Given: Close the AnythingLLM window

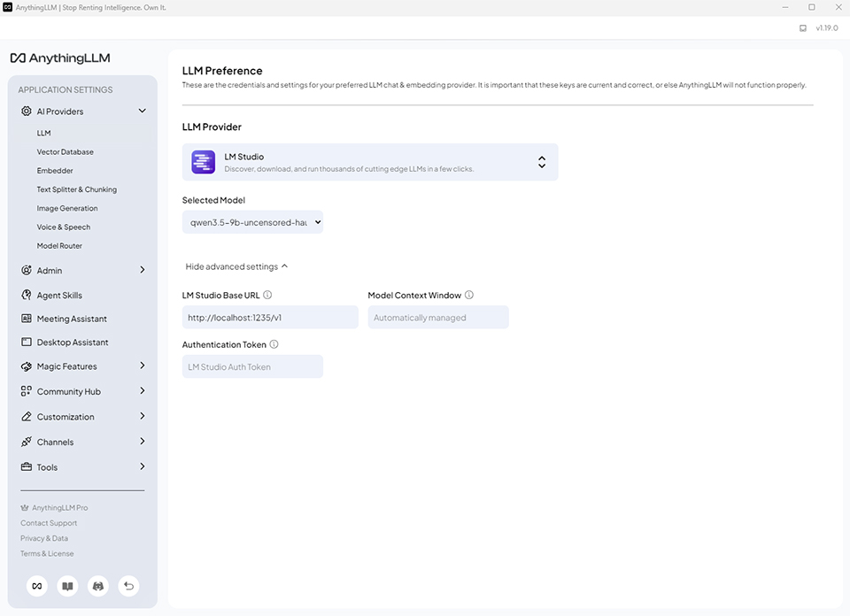Looking at the screenshot, I should pyautogui.click(x=838, y=7).
